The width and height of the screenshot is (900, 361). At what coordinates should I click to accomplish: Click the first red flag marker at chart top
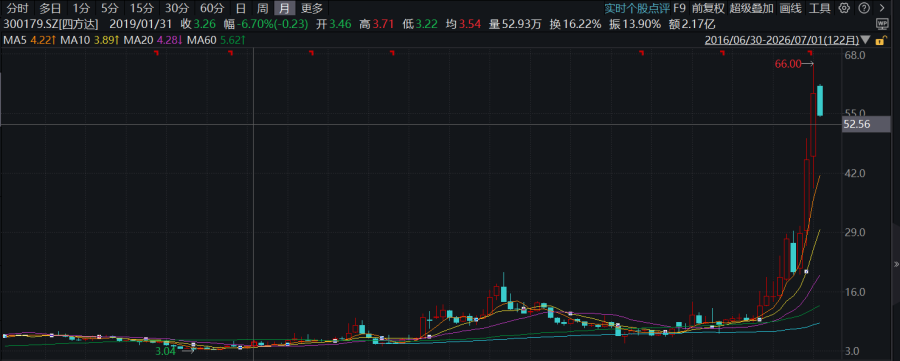(156, 53)
